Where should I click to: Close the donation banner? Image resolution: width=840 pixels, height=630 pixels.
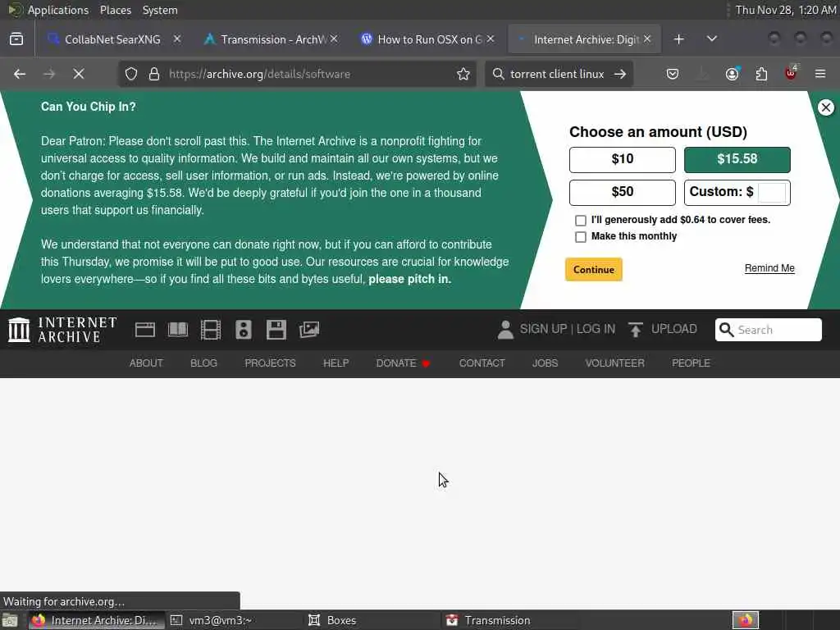pyautogui.click(x=825, y=107)
